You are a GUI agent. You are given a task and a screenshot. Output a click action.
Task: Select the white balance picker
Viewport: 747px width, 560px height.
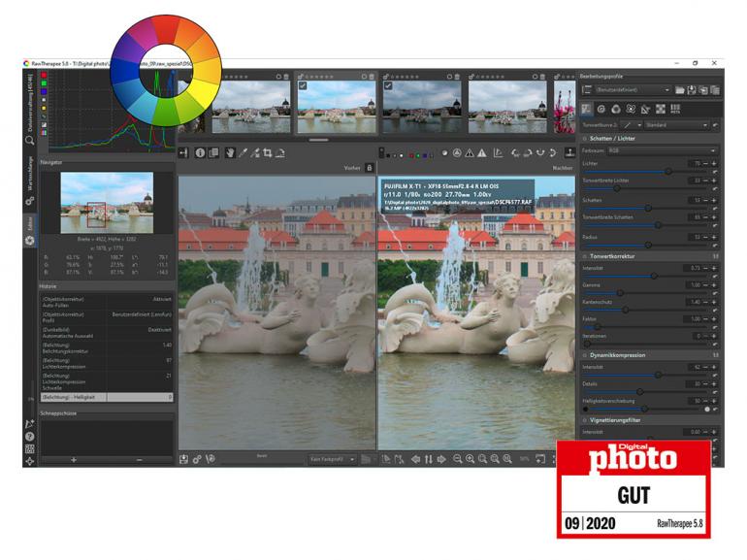click(243, 152)
